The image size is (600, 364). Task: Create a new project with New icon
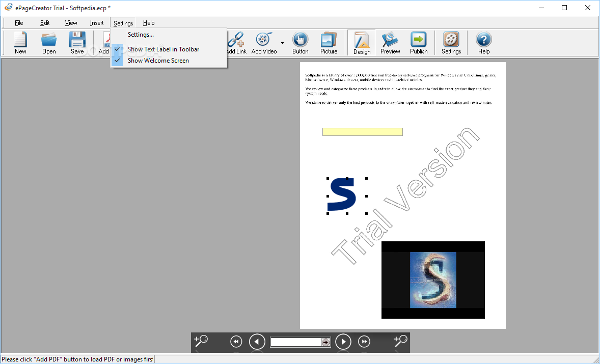point(20,43)
